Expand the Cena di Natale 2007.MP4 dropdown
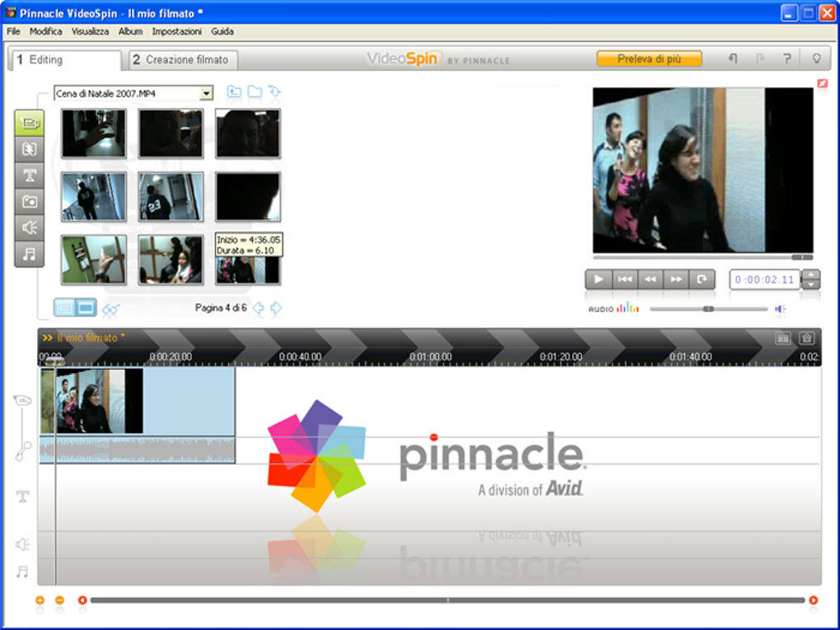The height and width of the screenshot is (630, 840). tap(206, 94)
